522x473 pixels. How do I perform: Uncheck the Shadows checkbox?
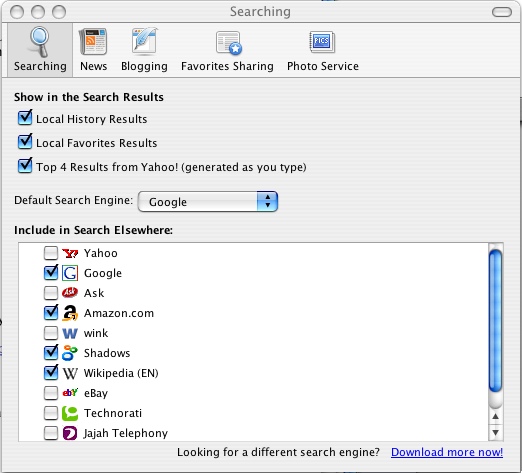[51, 352]
